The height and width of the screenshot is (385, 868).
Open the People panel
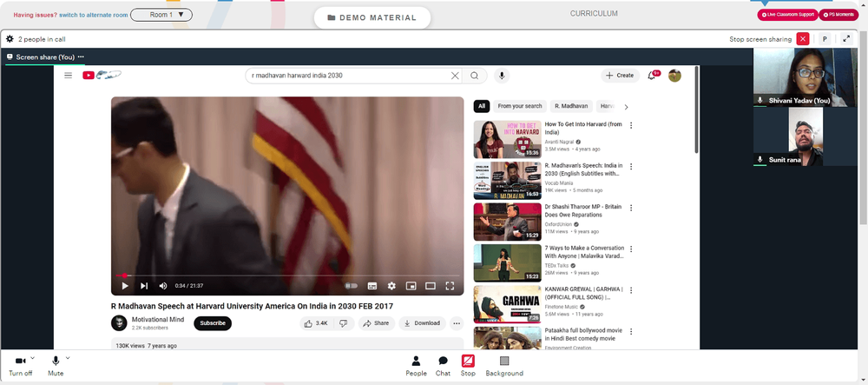pos(417,366)
